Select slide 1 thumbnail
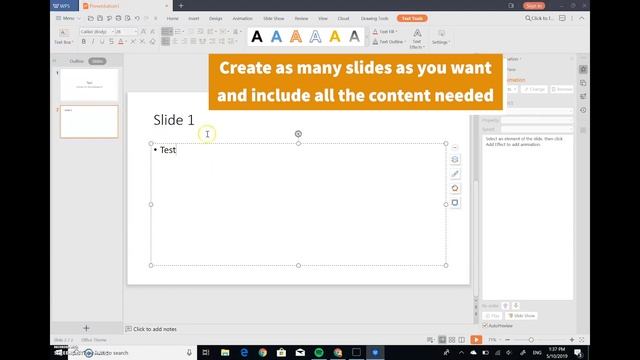The image size is (640, 360). click(89, 84)
